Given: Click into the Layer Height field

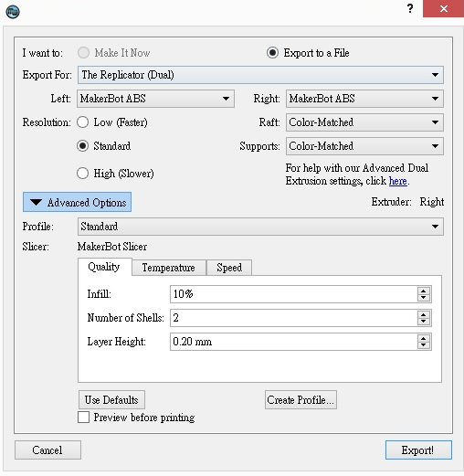Looking at the screenshot, I should (293, 342).
